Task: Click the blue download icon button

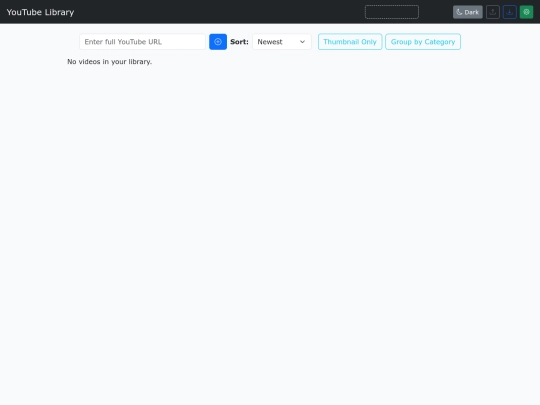Action: pyautogui.click(x=510, y=12)
